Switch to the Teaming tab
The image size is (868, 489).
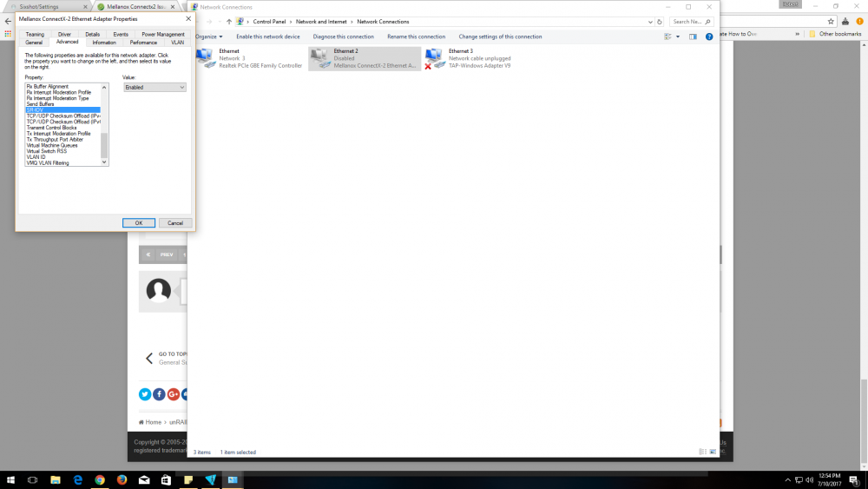pyautogui.click(x=35, y=35)
